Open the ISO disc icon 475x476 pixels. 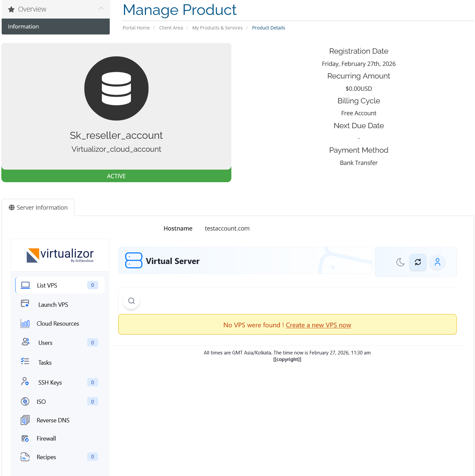[x=25, y=401]
